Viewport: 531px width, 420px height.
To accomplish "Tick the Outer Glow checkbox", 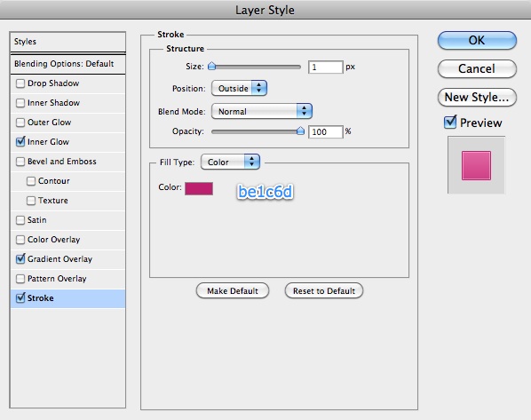I will (20, 123).
